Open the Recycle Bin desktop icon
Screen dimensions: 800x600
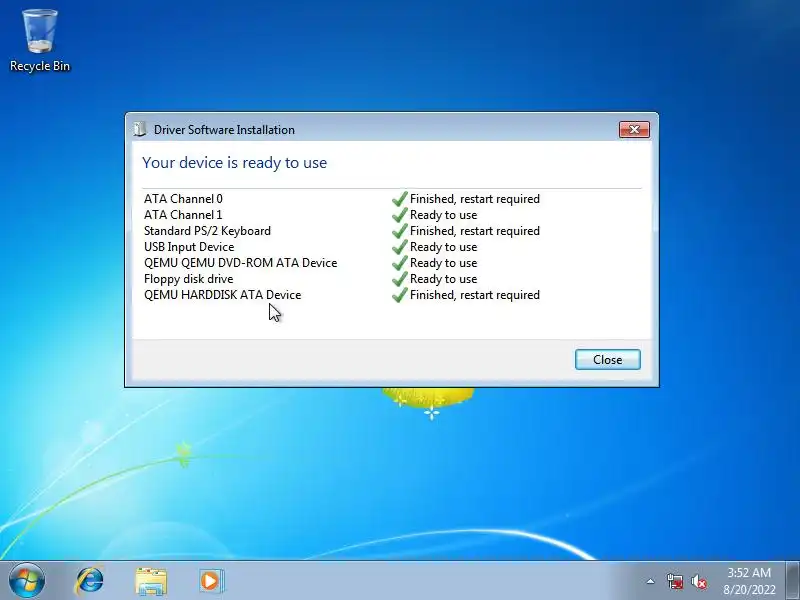(x=40, y=40)
